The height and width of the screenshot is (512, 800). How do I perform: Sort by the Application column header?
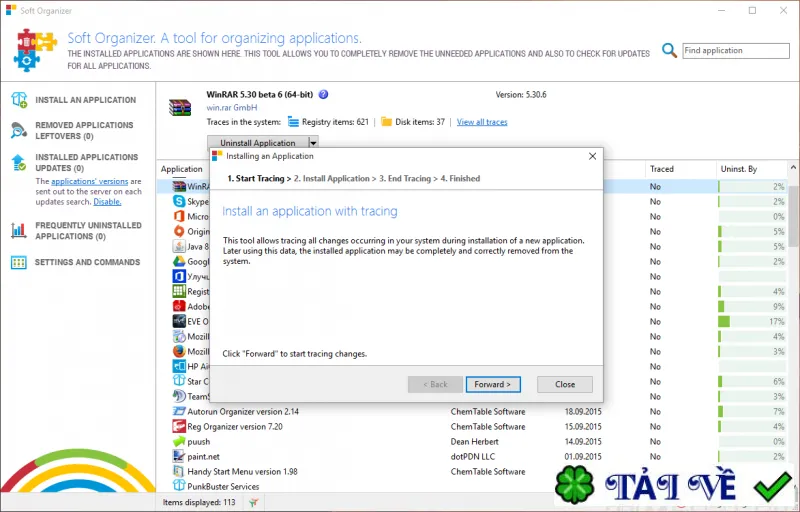tap(182, 169)
